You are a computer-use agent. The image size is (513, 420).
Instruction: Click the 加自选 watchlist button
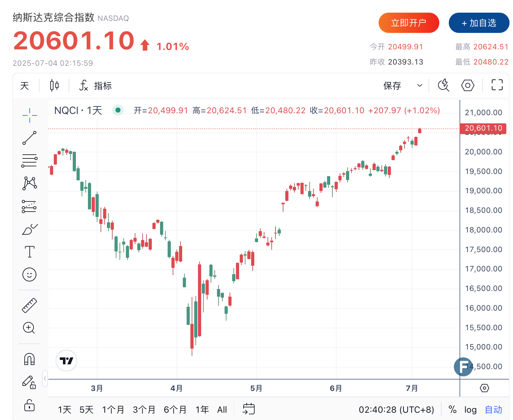(479, 23)
